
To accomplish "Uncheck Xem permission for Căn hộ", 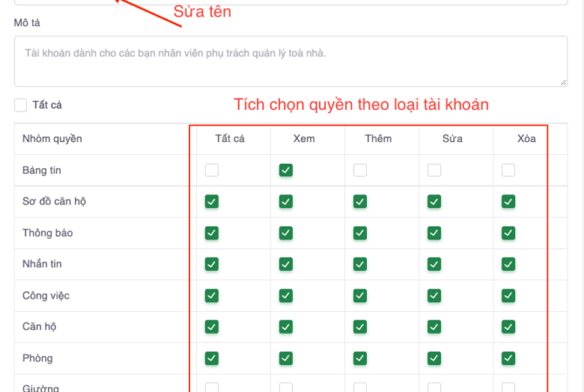I will pyautogui.click(x=286, y=327).
